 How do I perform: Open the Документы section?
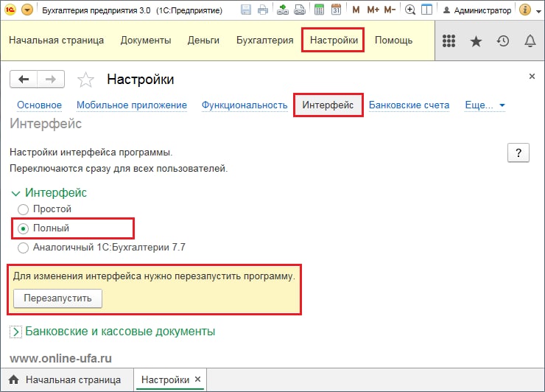[146, 41]
